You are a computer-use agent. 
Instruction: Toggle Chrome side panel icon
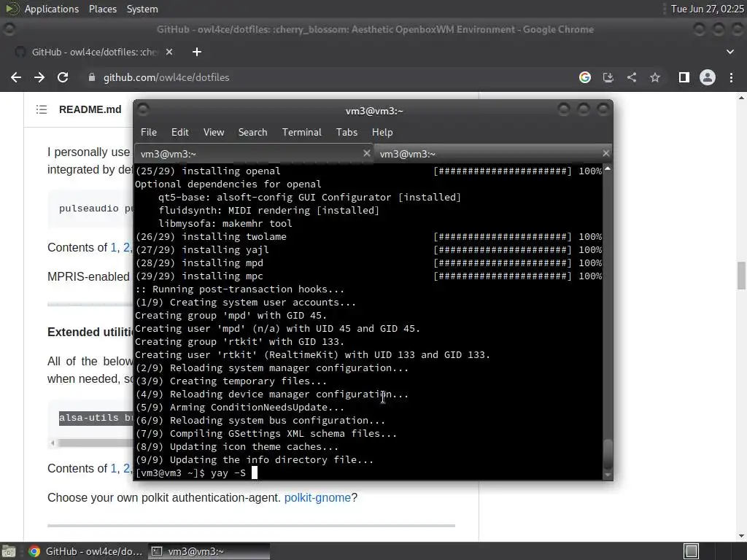click(684, 77)
